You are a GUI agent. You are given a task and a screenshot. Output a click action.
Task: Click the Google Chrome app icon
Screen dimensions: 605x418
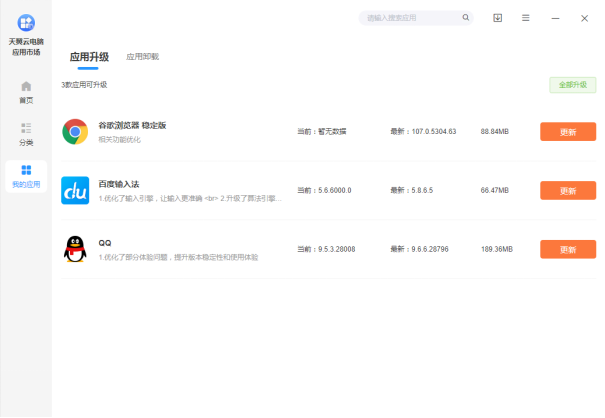(x=75, y=132)
